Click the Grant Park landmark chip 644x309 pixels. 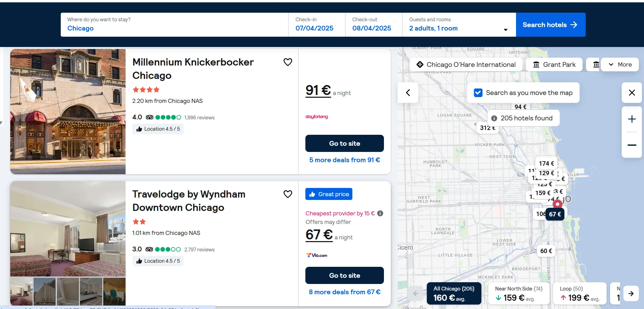[x=554, y=64]
